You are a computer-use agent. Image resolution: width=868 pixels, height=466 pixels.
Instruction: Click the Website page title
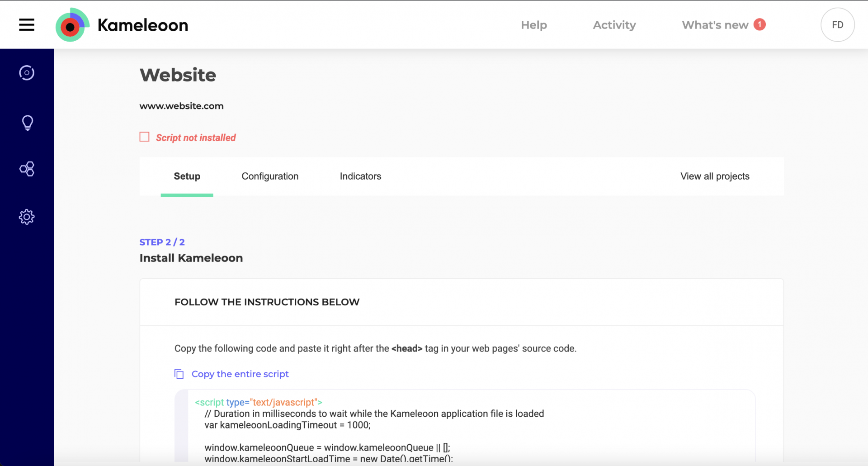click(178, 75)
